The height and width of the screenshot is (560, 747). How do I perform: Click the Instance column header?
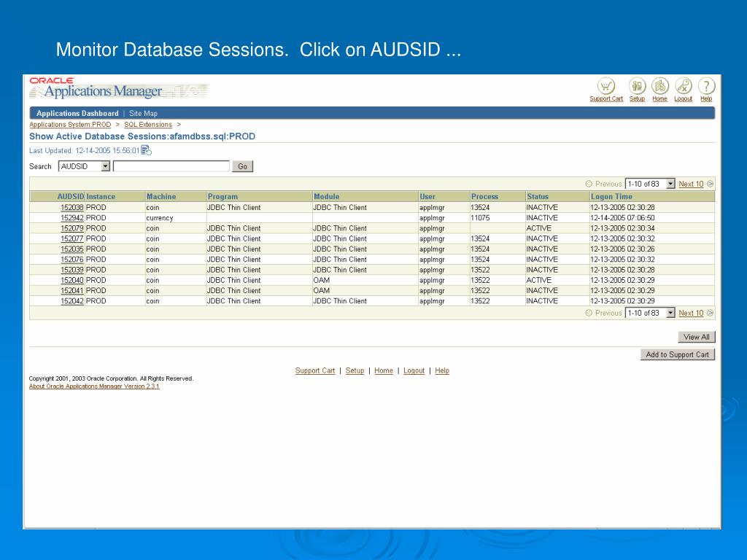(x=101, y=197)
